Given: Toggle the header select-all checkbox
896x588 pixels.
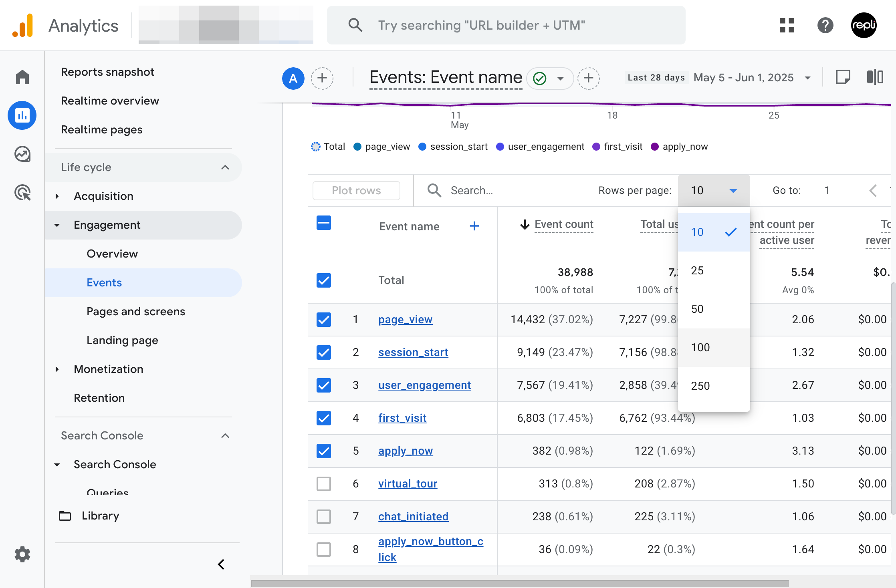Looking at the screenshot, I should pyautogui.click(x=324, y=223).
